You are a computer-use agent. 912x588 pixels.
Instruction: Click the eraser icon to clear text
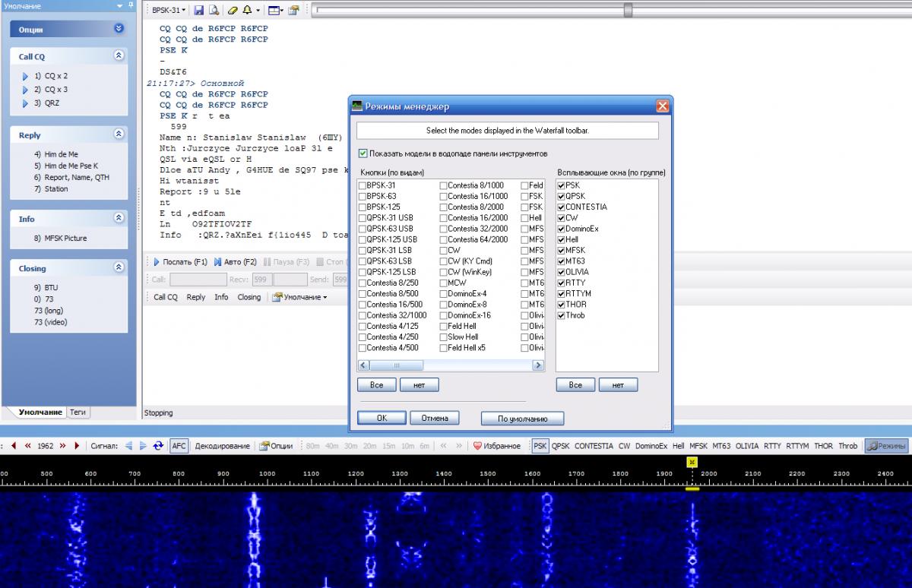(x=233, y=11)
